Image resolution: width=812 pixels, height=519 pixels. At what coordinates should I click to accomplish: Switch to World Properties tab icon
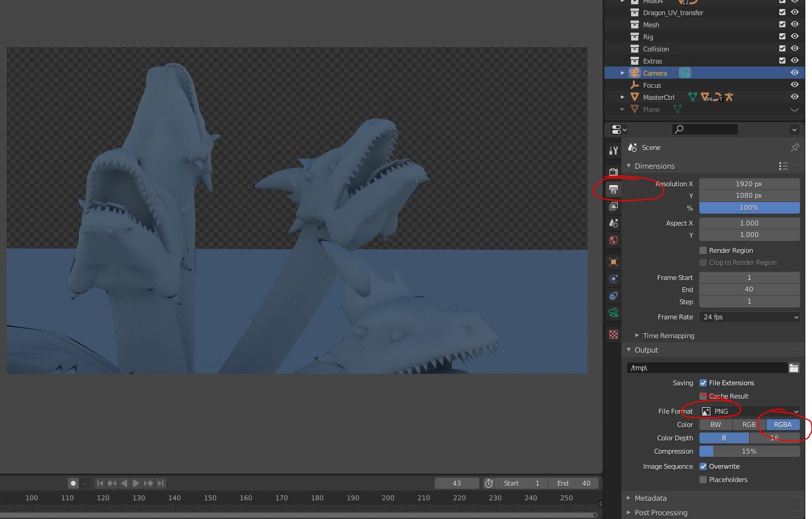pyautogui.click(x=613, y=240)
